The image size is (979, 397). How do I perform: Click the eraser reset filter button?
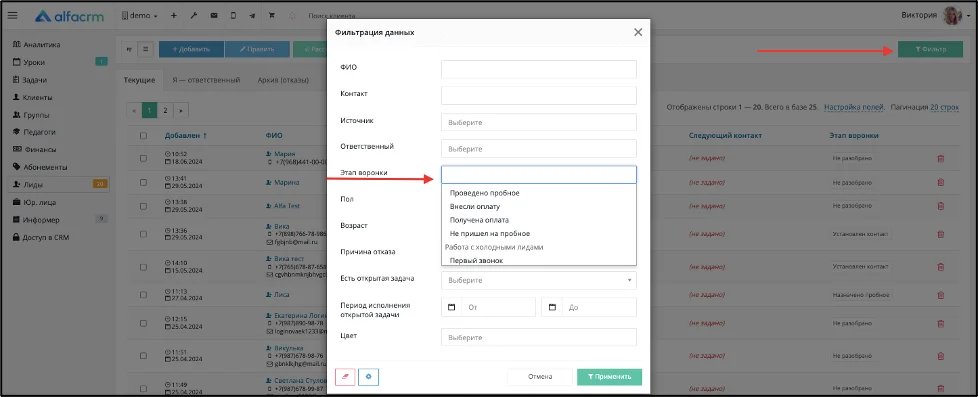(x=345, y=377)
